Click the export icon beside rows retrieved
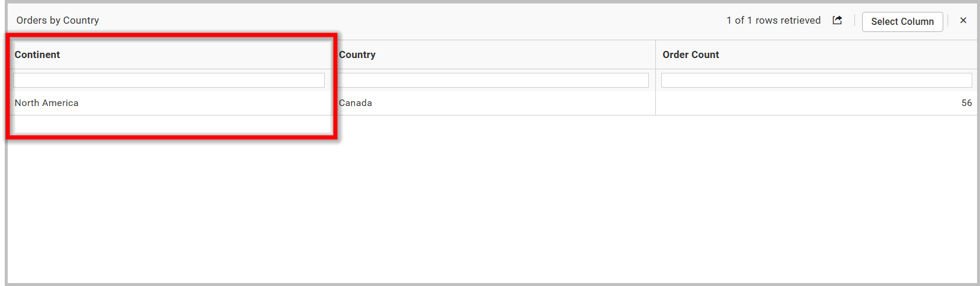The image size is (980, 286). [x=837, y=21]
